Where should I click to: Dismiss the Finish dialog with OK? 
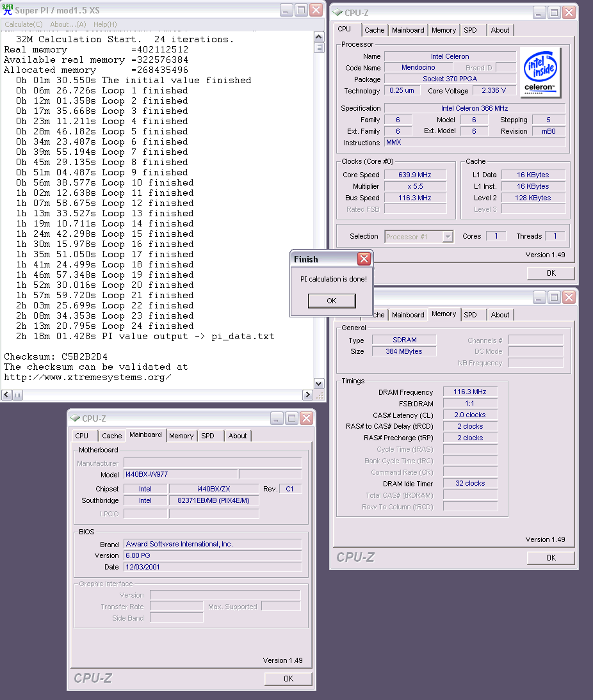[x=332, y=301]
